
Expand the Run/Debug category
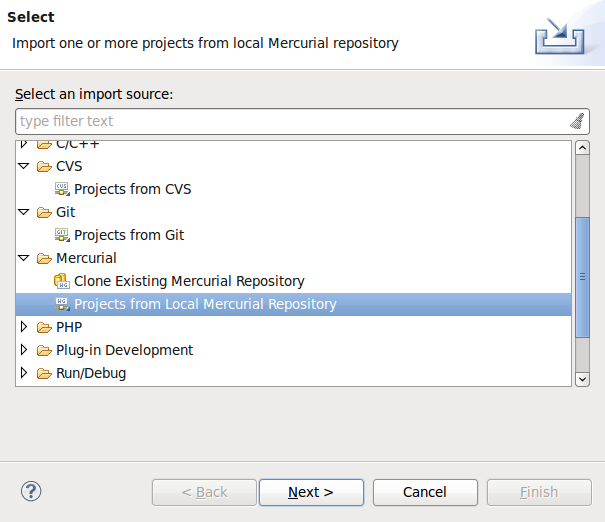pyautogui.click(x=25, y=373)
